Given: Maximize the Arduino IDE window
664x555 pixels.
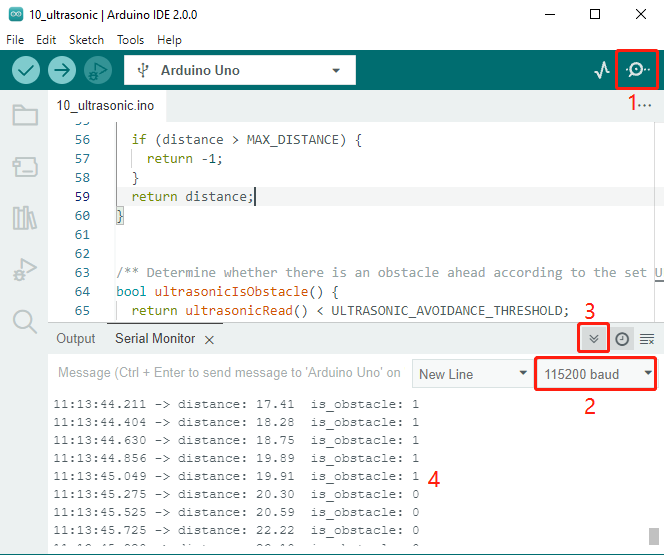Looking at the screenshot, I should point(595,14).
